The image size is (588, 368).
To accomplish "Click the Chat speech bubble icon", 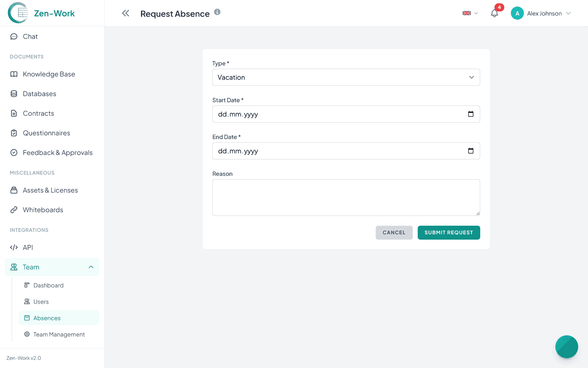I will click(14, 36).
